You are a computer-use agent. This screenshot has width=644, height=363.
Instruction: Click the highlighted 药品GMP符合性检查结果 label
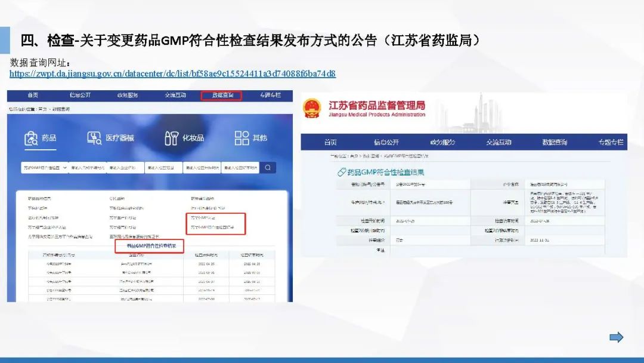[x=149, y=245]
